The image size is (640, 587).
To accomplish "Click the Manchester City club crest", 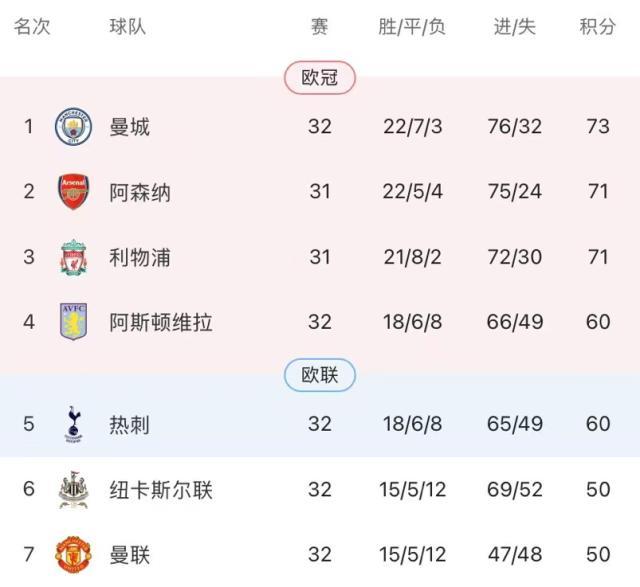I will [73, 127].
